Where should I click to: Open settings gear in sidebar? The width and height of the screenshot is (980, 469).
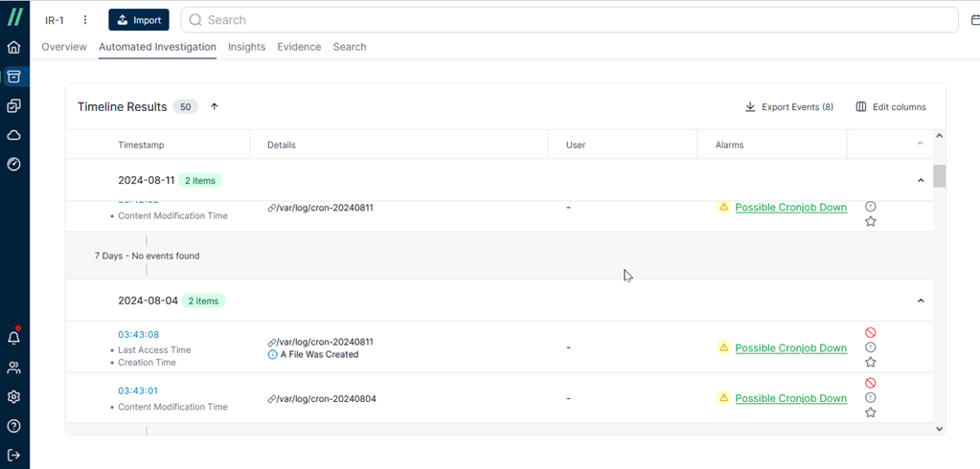click(x=13, y=397)
